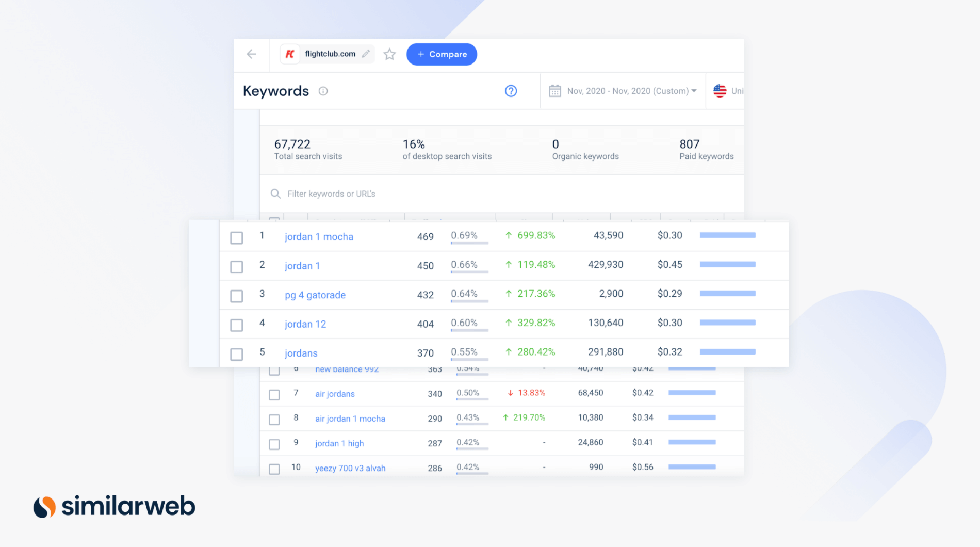Click the 16% desktop search visits stat
This screenshot has width=980, height=547.
414,144
